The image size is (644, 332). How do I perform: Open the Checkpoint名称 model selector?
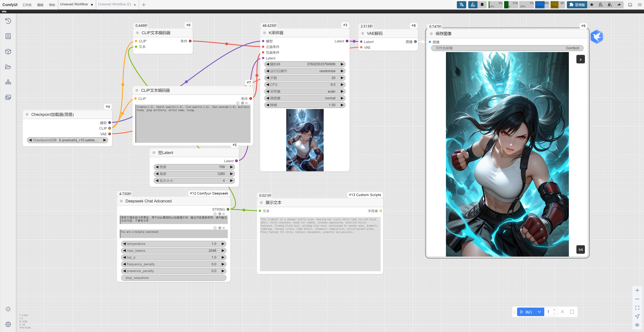pyautogui.click(x=67, y=140)
